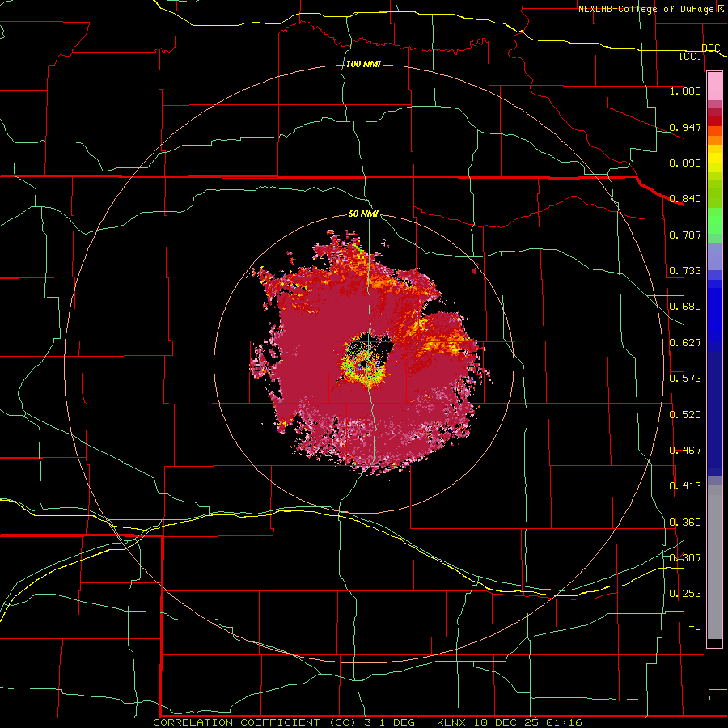Click the TH threshold label on the scale
This screenshot has width=728, height=728.
pyautogui.click(x=695, y=630)
